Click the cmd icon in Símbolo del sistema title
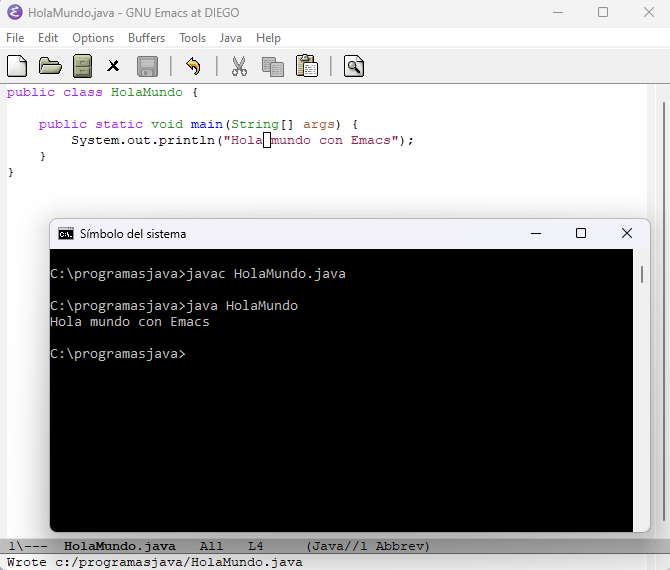670x570 pixels. [66, 234]
